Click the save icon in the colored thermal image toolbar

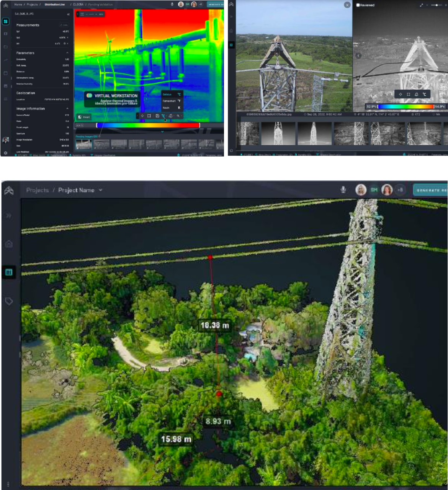coord(157,116)
